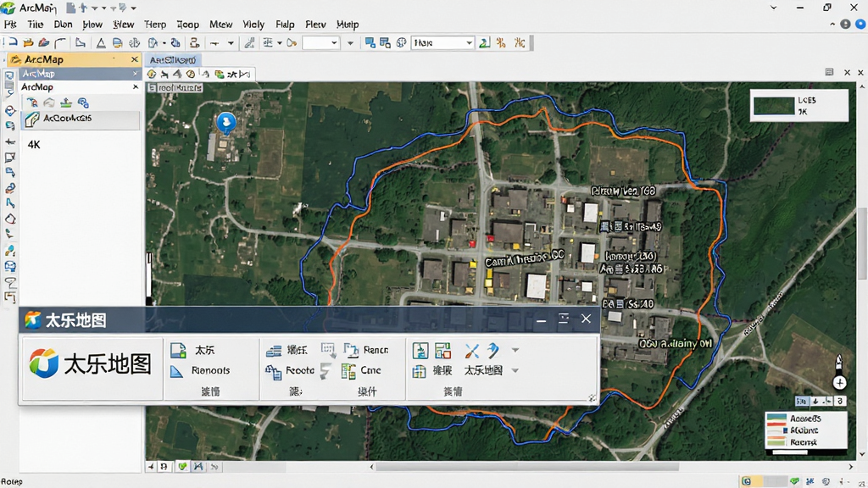868x488 pixels.
Task: Click the open folder toolbar icon
Action: click(28, 42)
